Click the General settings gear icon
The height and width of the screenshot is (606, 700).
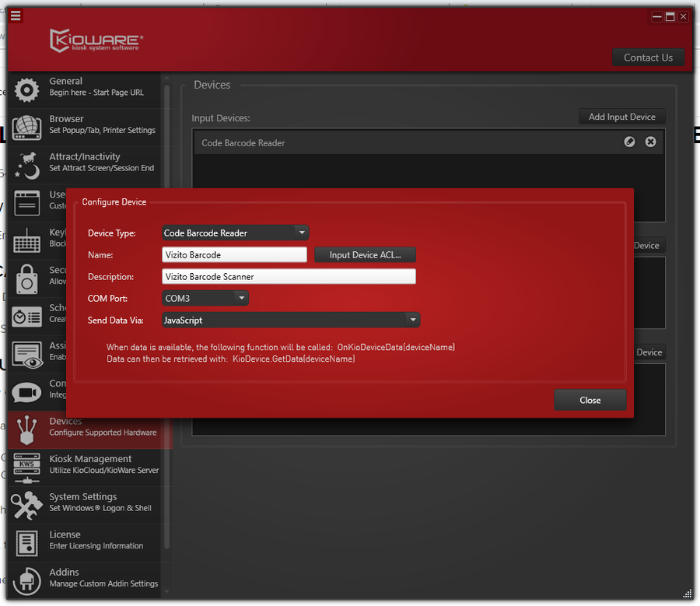click(x=27, y=90)
